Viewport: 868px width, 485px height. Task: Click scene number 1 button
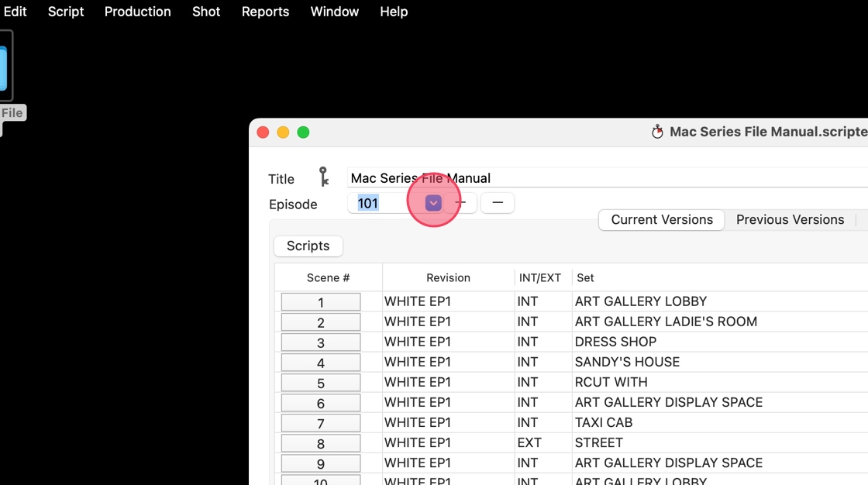pyautogui.click(x=321, y=302)
